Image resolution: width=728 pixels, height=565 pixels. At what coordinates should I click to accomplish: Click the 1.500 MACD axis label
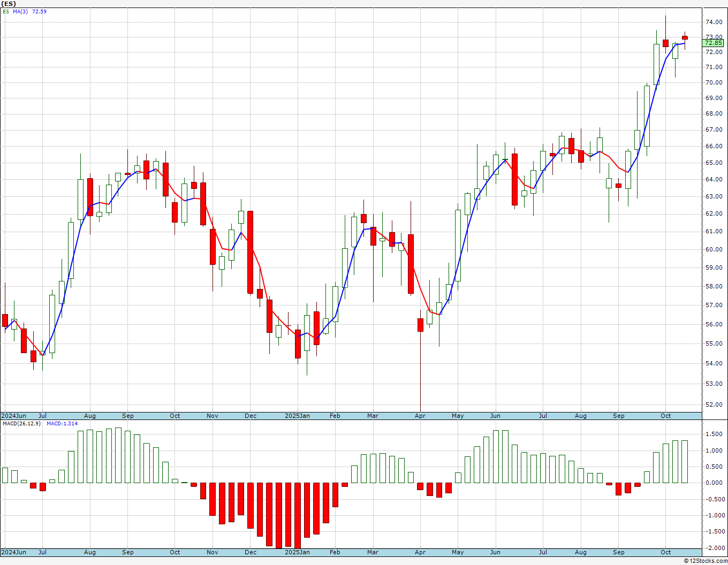point(715,434)
